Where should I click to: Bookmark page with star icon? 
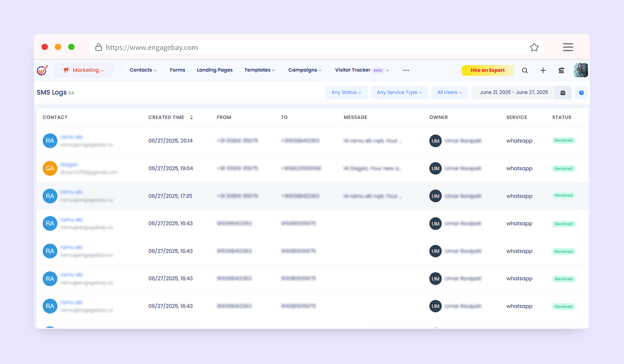534,47
